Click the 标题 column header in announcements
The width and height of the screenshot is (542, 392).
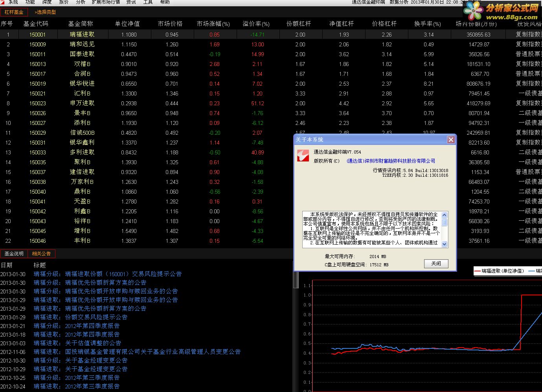(40, 265)
